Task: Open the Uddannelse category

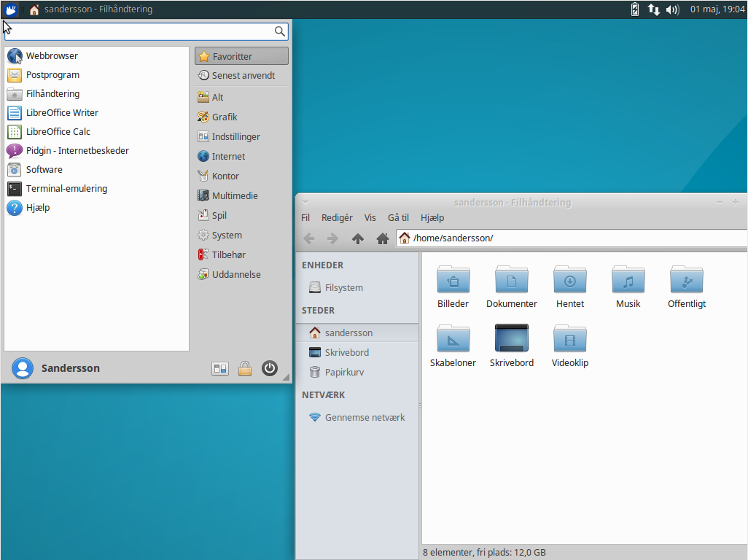Action: [x=241, y=275]
